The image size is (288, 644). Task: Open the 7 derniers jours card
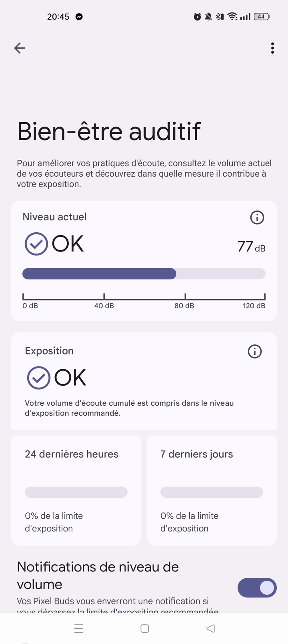212,490
